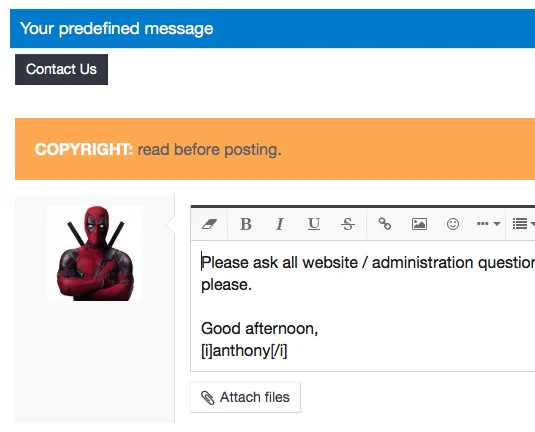Viewport: 535px width, 432px height.
Task: Click the Contact Us button
Action: 61,69
